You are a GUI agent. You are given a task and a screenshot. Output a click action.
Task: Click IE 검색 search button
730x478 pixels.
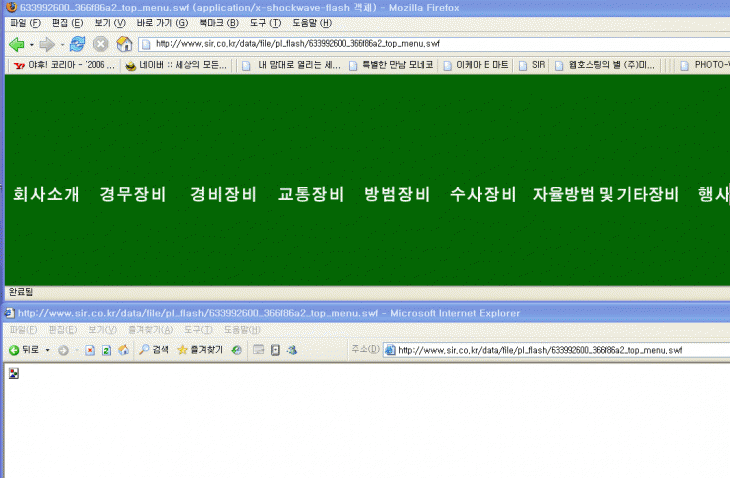click(154, 350)
